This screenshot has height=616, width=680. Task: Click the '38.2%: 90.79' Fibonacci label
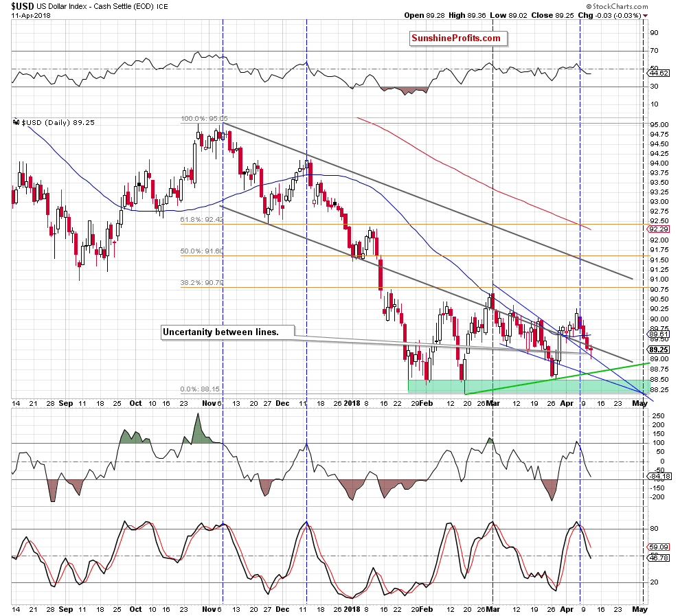202,283
